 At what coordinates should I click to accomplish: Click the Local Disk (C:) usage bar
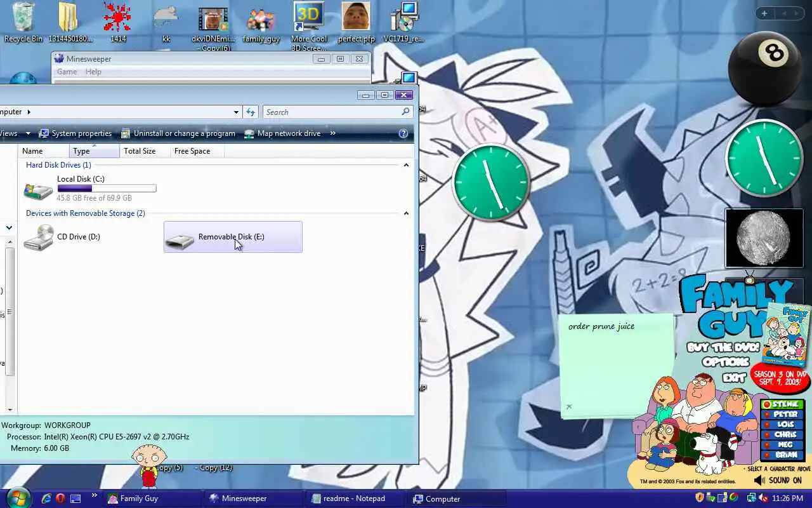(x=107, y=188)
